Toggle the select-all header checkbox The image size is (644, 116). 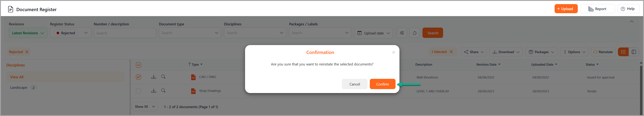point(138,65)
